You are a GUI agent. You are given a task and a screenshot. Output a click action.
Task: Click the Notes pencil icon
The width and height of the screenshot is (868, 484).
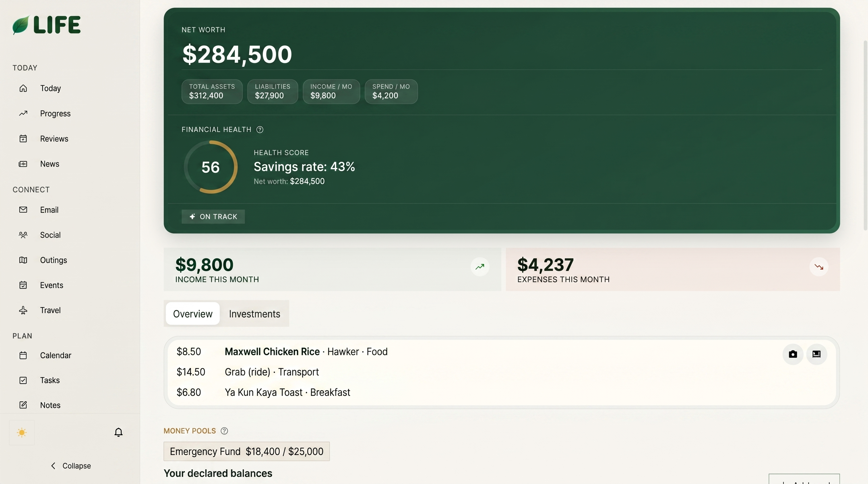pos(23,405)
